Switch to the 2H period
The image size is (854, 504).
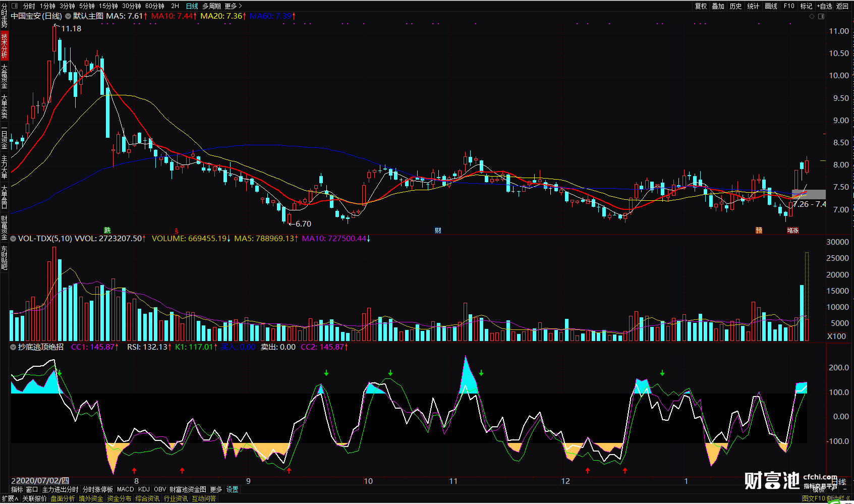coord(175,6)
